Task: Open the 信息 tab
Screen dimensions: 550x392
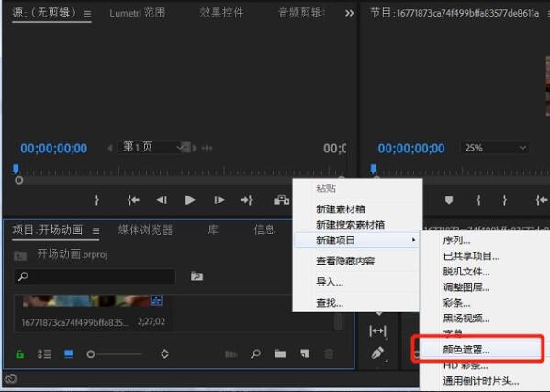Action: (x=264, y=230)
